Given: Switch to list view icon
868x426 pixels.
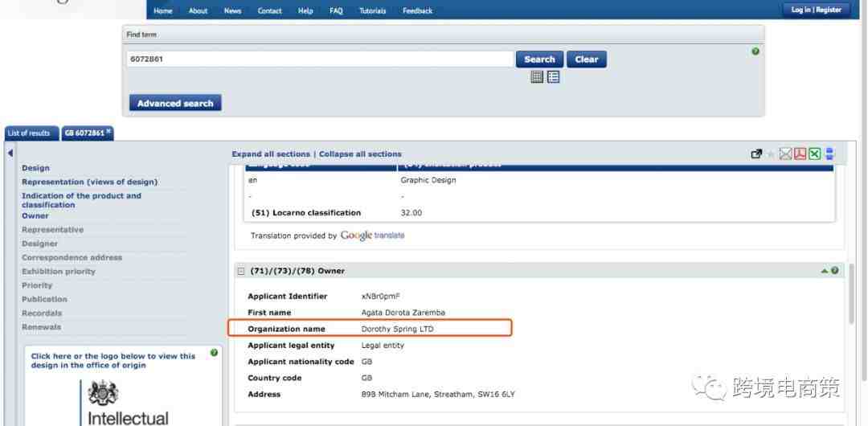Looking at the screenshot, I should click(x=553, y=77).
